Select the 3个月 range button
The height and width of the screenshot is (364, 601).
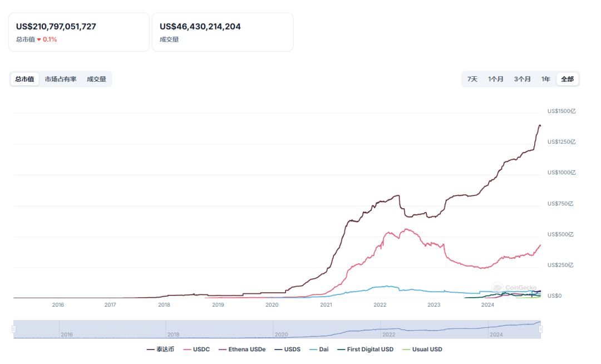[522, 79]
